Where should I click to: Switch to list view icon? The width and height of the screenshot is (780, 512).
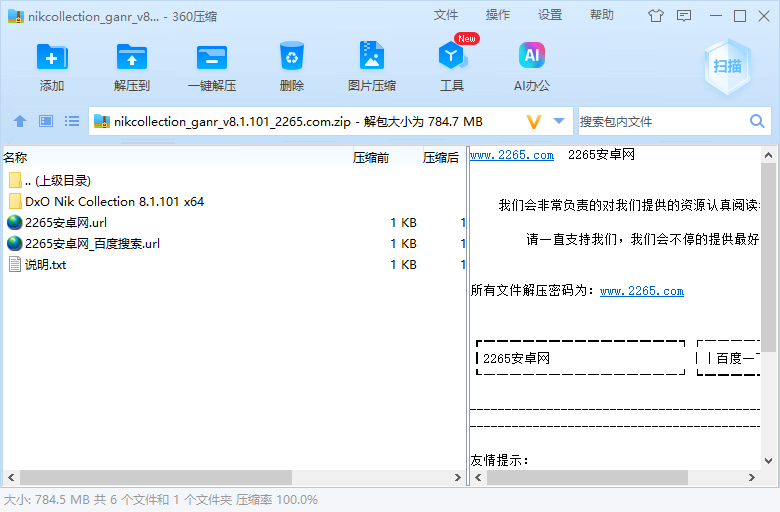72,121
